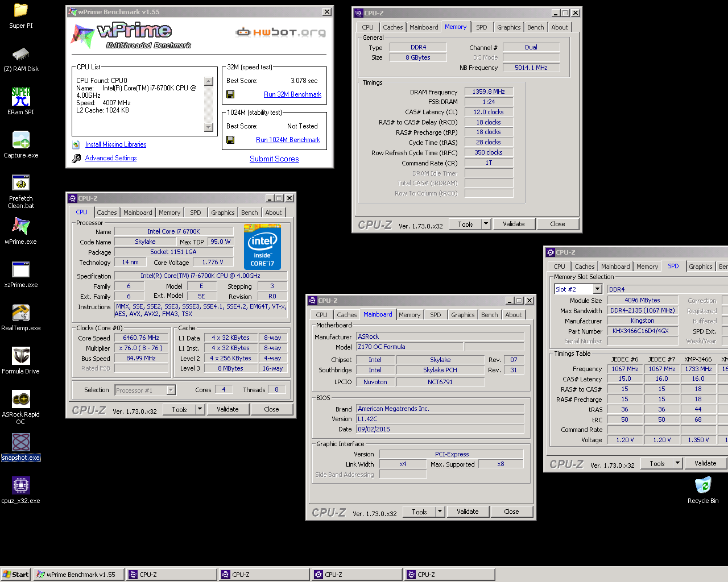Click the Core Speed value 6460.76 MHz

pyautogui.click(x=141, y=338)
